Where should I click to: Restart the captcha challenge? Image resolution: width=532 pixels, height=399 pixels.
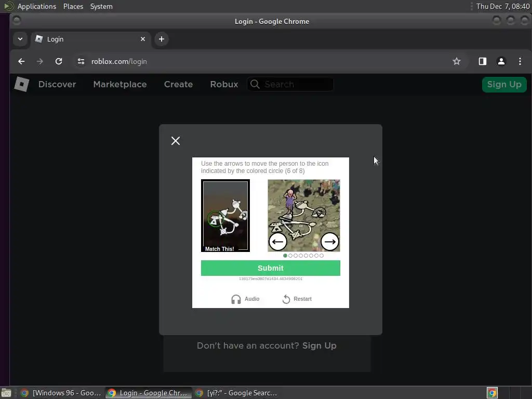[x=297, y=299]
